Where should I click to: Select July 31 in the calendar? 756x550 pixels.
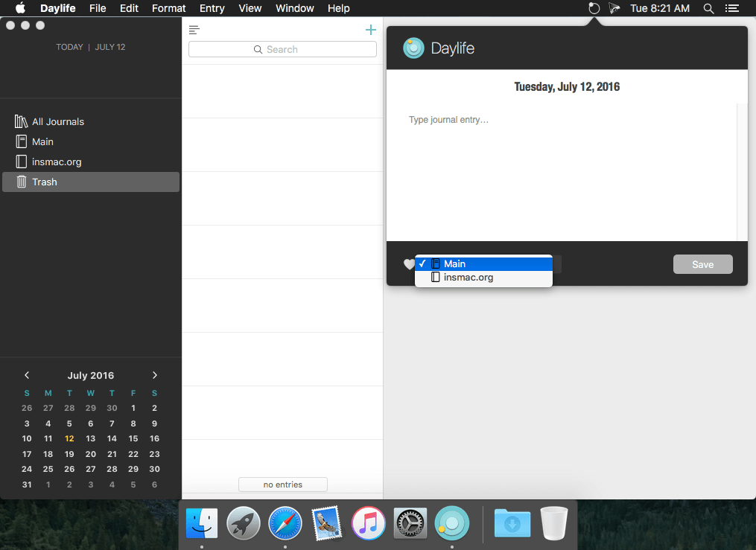click(27, 485)
